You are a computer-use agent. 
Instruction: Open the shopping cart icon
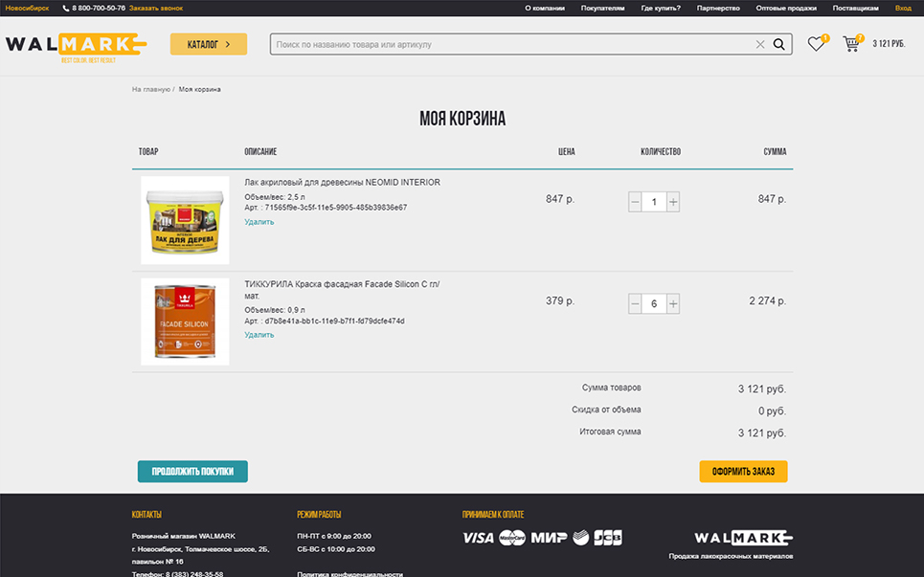[x=851, y=44]
